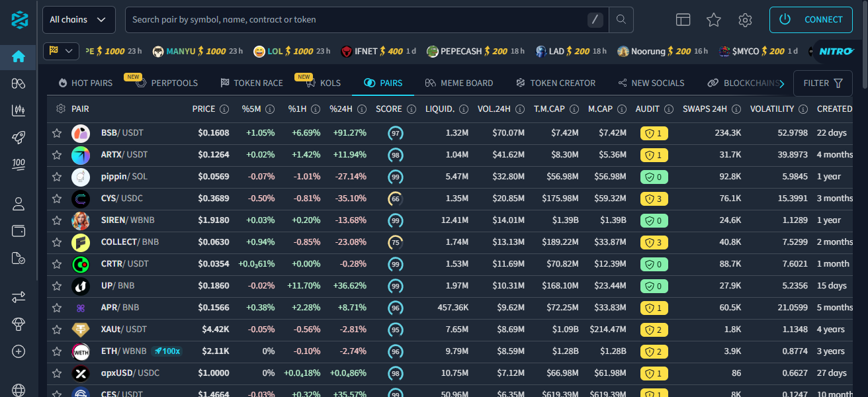The image size is (868, 397).
Task: Select the rocket Multiswap icon in sidebar
Action: pos(18,136)
